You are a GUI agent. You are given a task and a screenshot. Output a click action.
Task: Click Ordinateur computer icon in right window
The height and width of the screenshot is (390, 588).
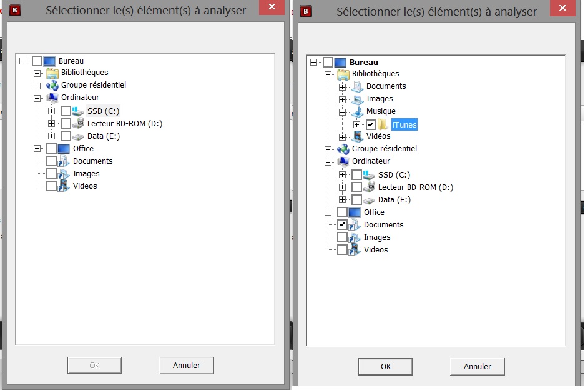(x=343, y=161)
